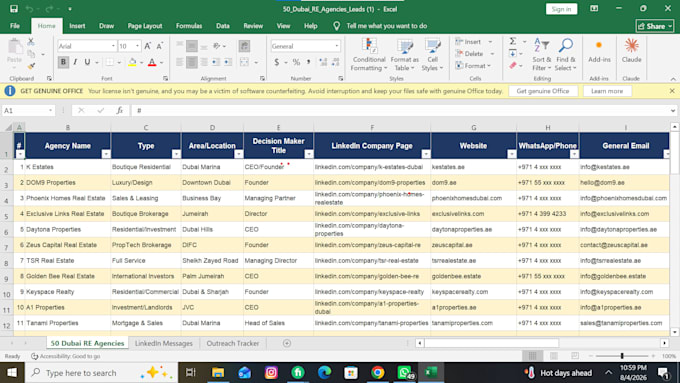Open the Add-ins button
This screenshot has width=680, height=383.
point(599,51)
